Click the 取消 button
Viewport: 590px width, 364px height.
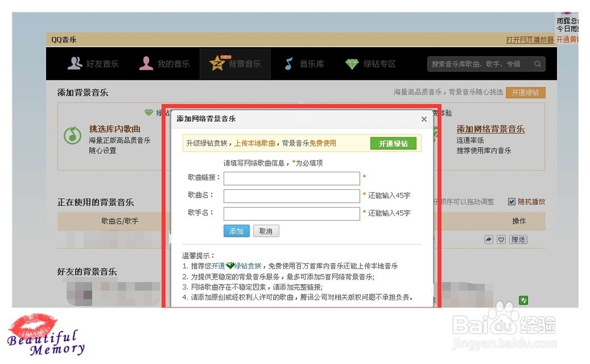(265, 231)
